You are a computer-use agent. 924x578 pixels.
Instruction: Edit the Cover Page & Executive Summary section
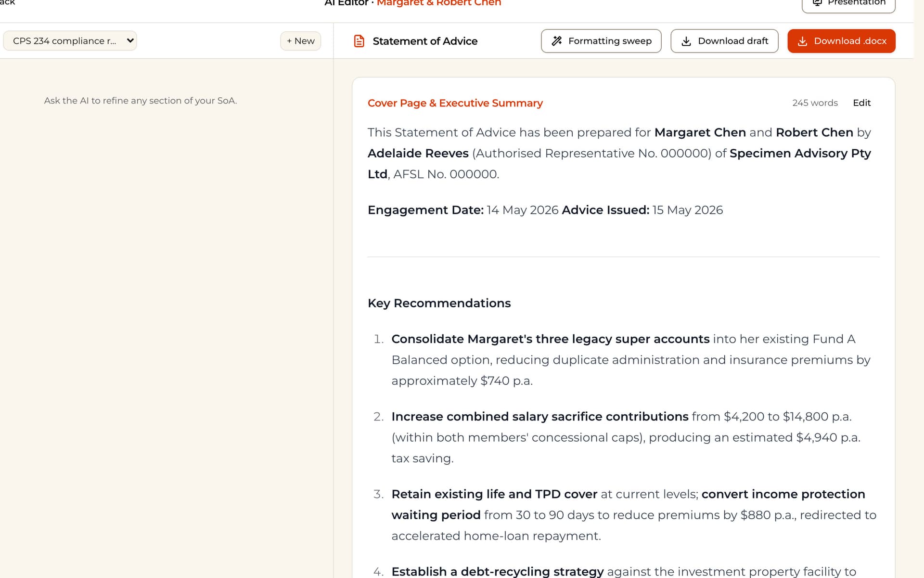[x=861, y=103]
